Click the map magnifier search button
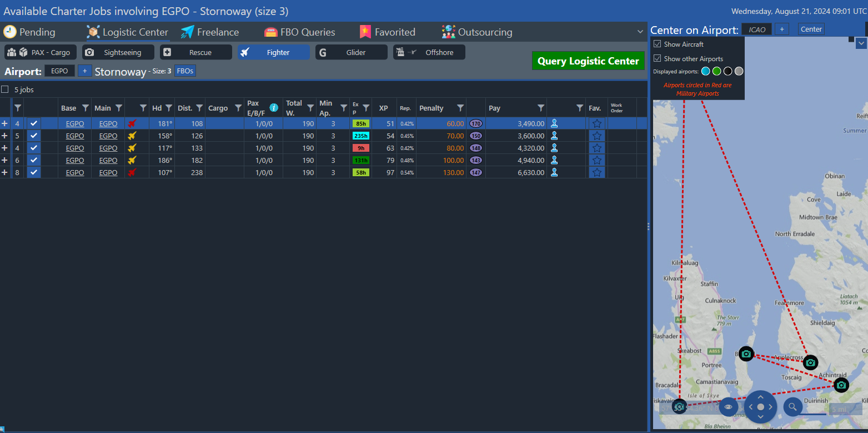Screen dimensions: 868x433 pos(792,407)
